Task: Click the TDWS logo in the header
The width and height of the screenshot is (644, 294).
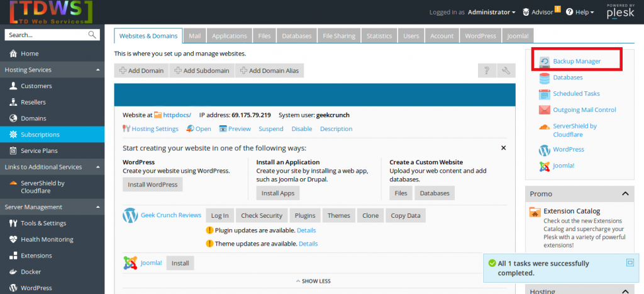Action: click(x=50, y=13)
